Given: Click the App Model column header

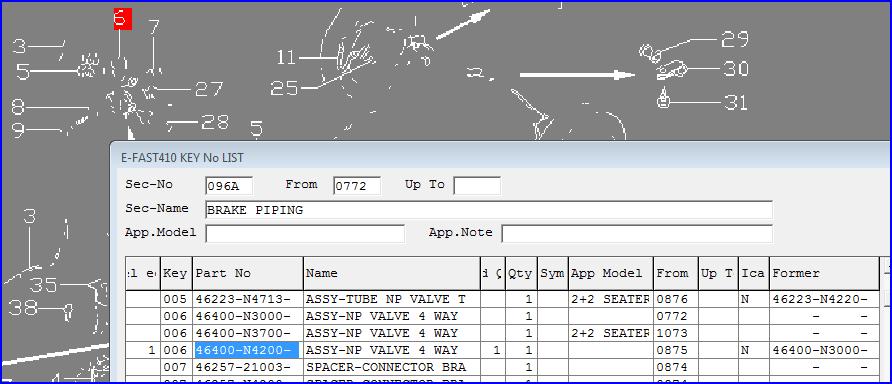Looking at the screenshot, I should click(x=610, y=274).
